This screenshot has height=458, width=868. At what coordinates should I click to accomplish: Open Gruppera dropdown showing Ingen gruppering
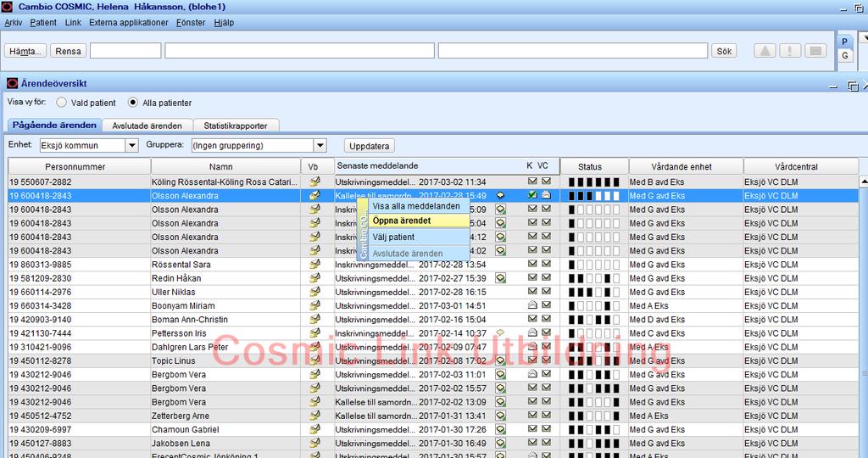[x=259, y=146]
